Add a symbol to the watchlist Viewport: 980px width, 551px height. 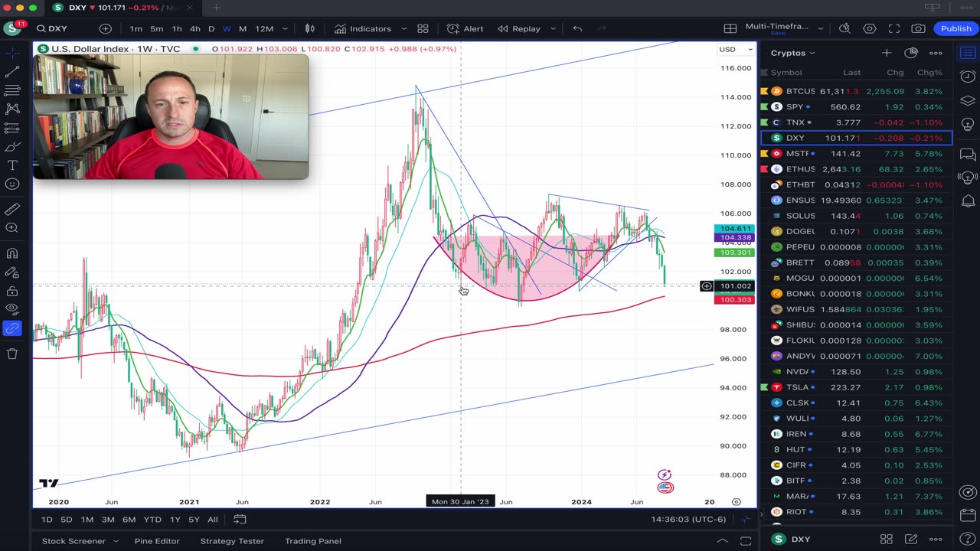[886, 53]
